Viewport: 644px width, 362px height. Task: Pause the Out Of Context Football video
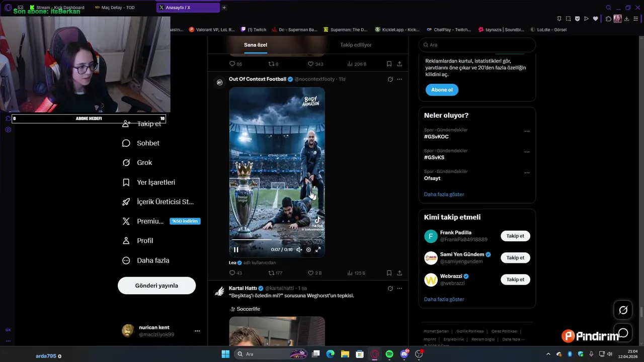236,250
